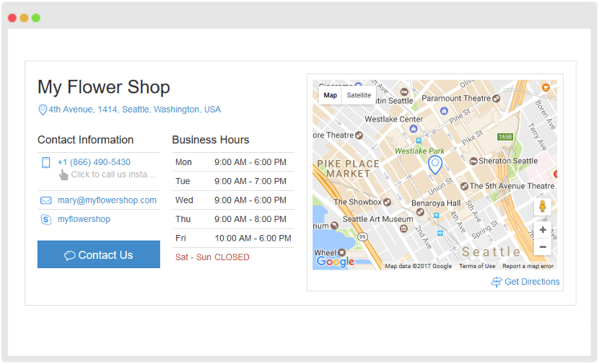This screenshot has width=599, height=364.
Task: Click the Contact Us button
Action: 99,254
